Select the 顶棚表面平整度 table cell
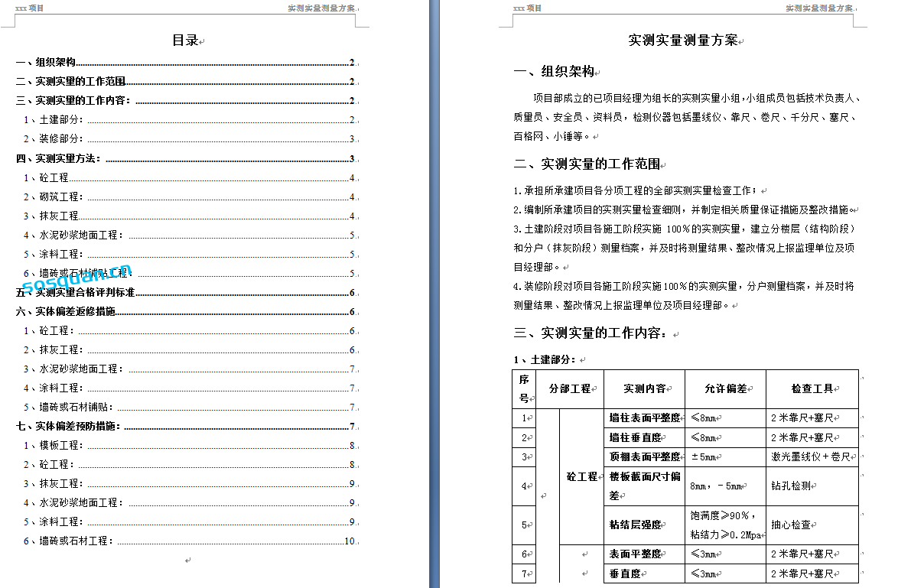Image resolution: width=898 pixels, height=588 pixels. pyautogui.click(x=644, y=457)
